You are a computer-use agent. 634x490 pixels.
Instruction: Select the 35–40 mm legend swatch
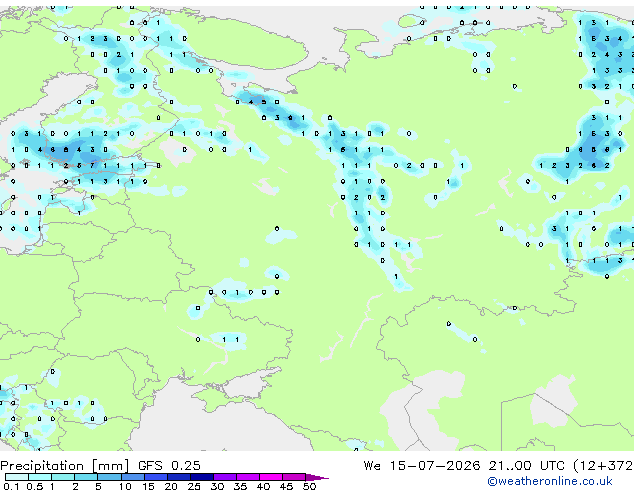point(248,477)
